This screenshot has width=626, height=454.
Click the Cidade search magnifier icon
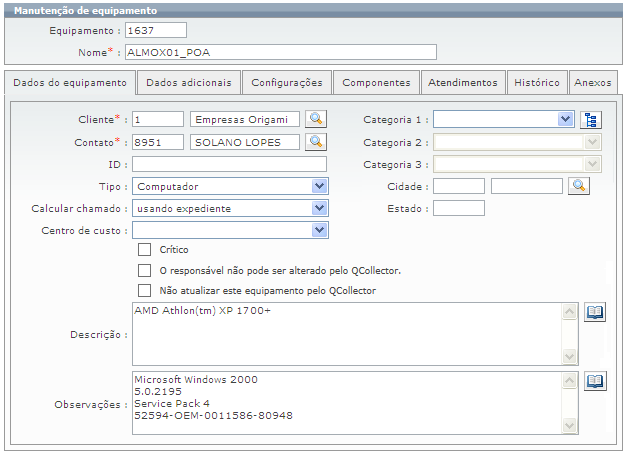coord(579,186)
